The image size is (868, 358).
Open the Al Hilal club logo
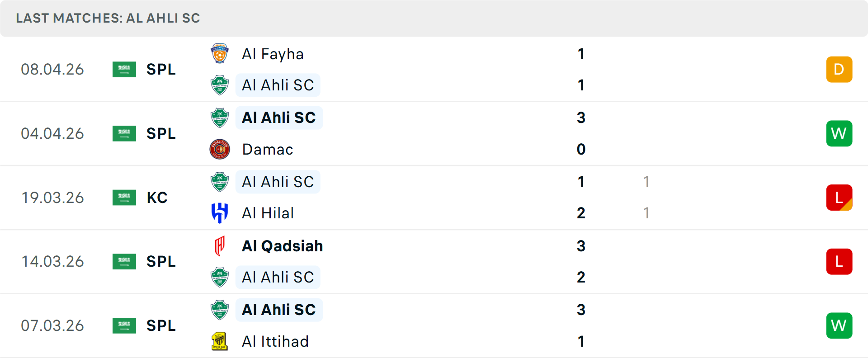[x=220, y=213]
